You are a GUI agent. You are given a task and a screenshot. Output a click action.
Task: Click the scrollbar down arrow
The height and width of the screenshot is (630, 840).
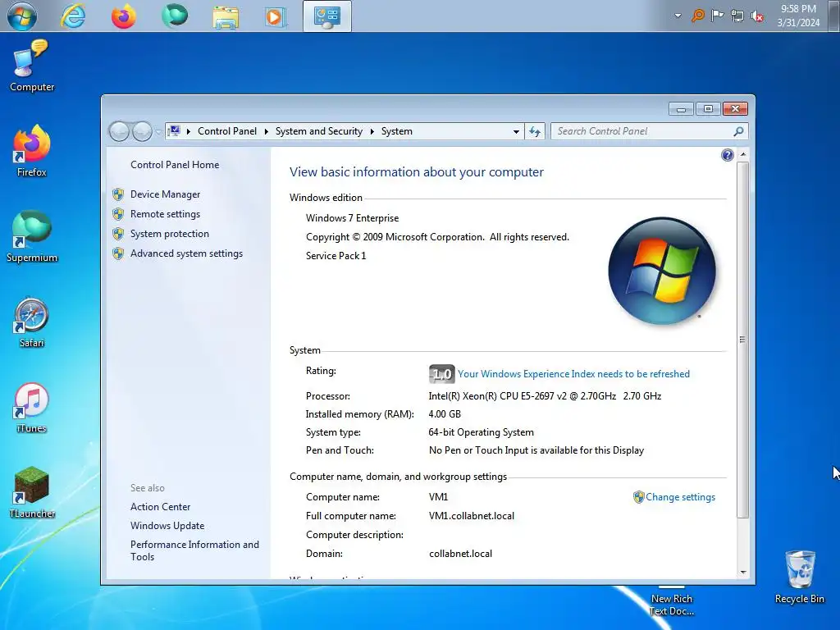tap(742, 572)
